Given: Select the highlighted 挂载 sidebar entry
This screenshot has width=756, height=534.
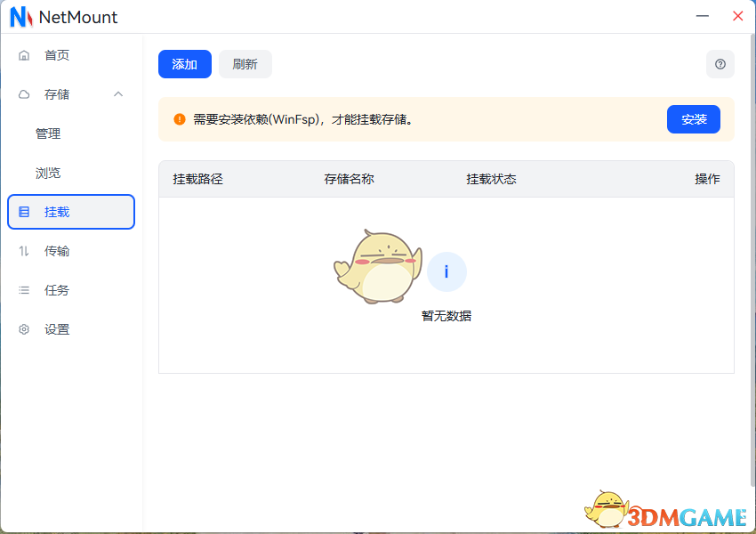Looking at the screenshot, I should [x=70, y=212].
